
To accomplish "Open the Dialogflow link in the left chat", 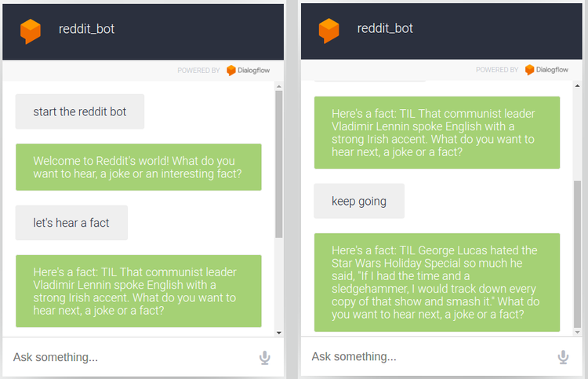I will (x=249, y=71).
